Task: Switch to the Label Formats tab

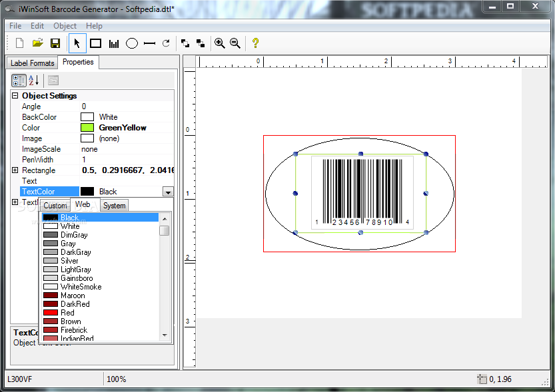Action: coord(32,63)
